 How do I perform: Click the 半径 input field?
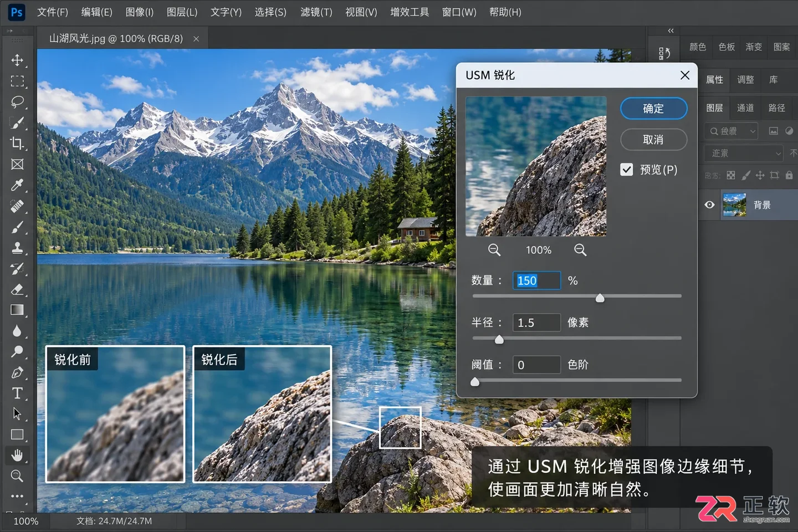(x=536, y=323)
